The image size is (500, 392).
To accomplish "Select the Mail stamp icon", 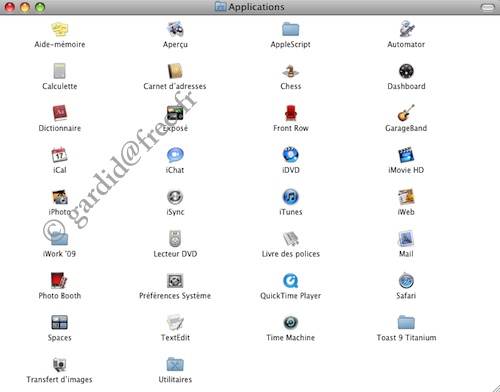I will click(x=406, y=239).
